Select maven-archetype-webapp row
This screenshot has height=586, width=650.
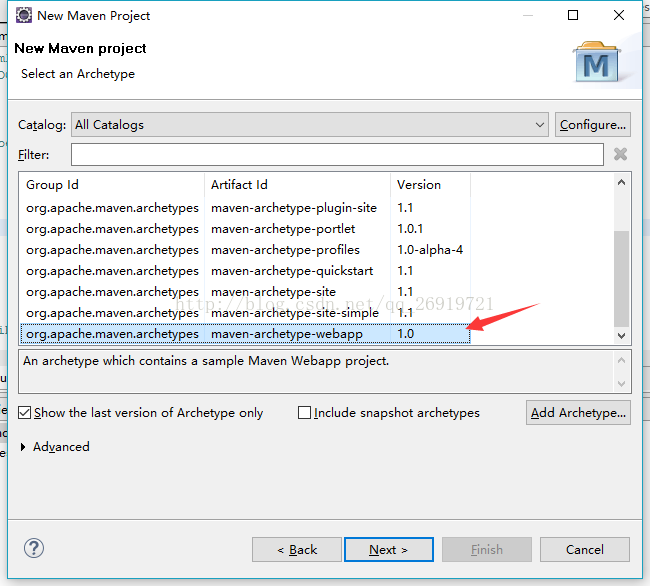pyautogui.click(x=245, y=334)
